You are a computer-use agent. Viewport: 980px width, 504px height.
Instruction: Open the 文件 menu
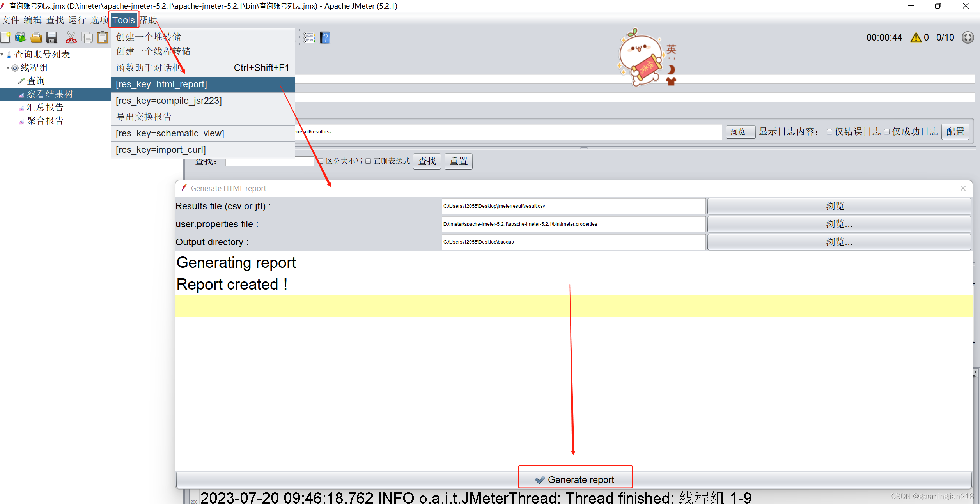point(11,20)
